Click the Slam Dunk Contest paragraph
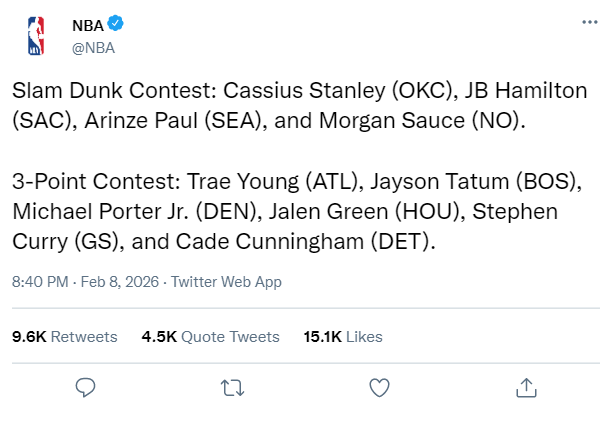The width and height of the screenshot is (612, 424). [300, 105]
